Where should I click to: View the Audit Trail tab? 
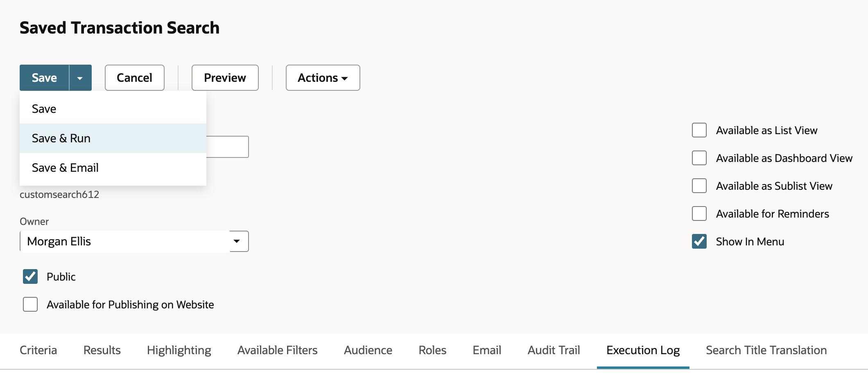554,350
